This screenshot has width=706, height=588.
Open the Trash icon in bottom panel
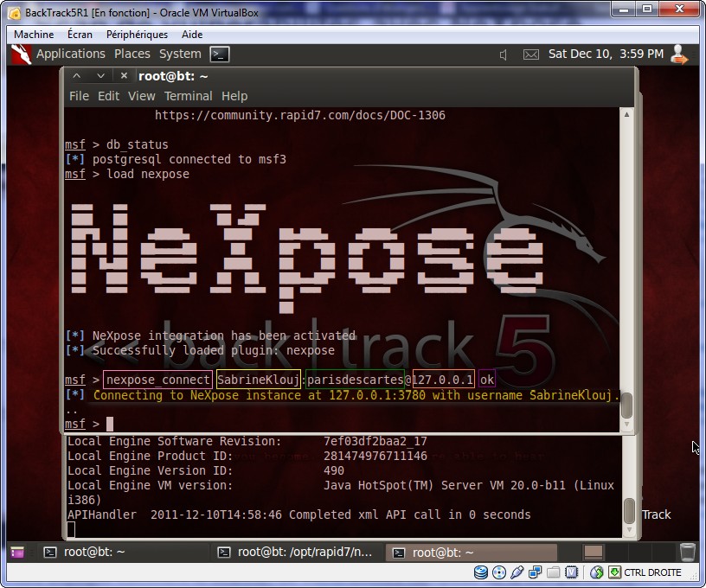click(x=688, y=552)
